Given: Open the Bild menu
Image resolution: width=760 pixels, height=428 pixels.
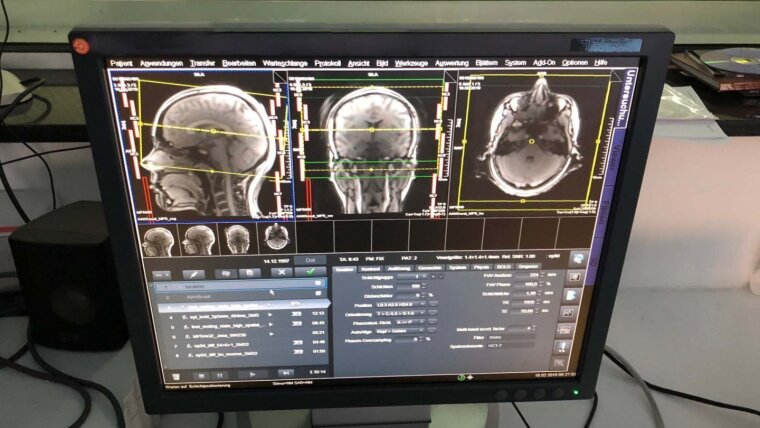Looking at the screenshot, I should click(x=382, y=63).
